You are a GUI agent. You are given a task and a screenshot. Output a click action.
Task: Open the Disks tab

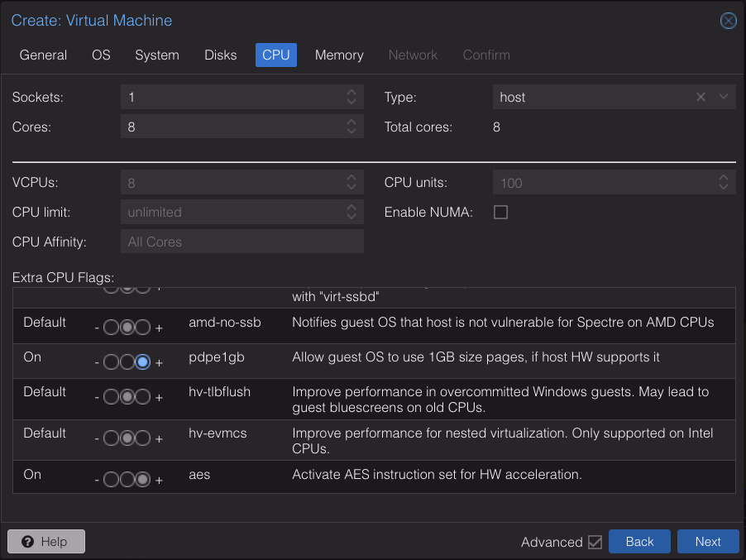(x=220, y=55)
